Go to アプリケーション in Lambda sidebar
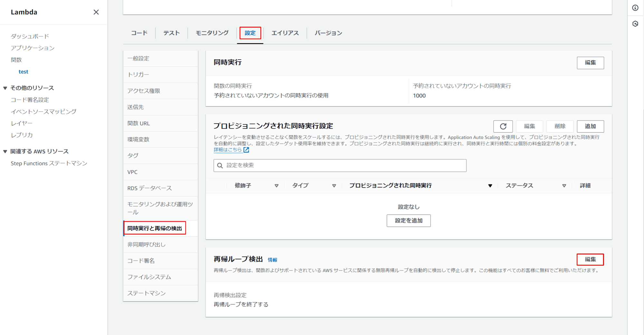 point(33,48)
